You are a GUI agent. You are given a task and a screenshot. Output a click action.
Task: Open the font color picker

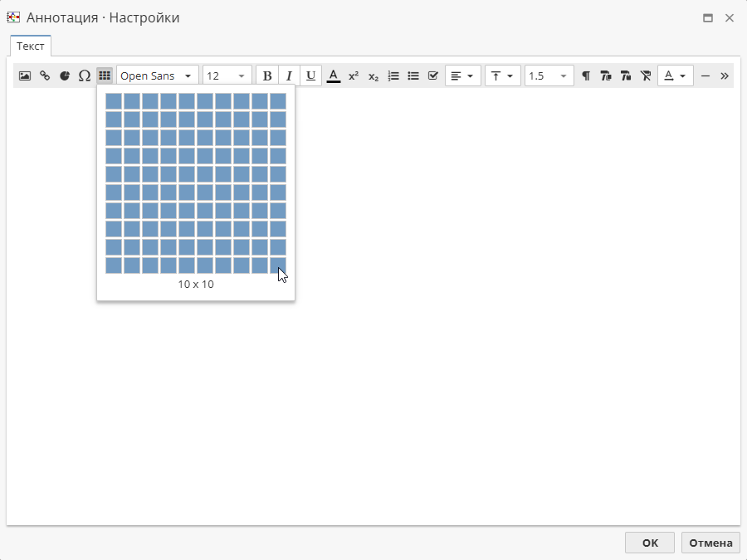pos(333,75)
